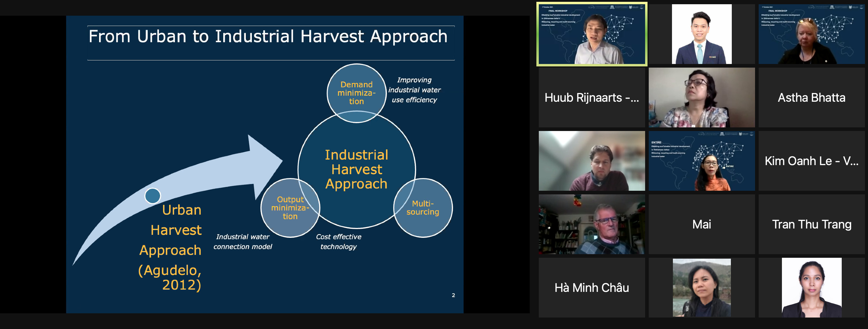Click the Tran Thu Trang participant tile

click(x=812, y=224)
